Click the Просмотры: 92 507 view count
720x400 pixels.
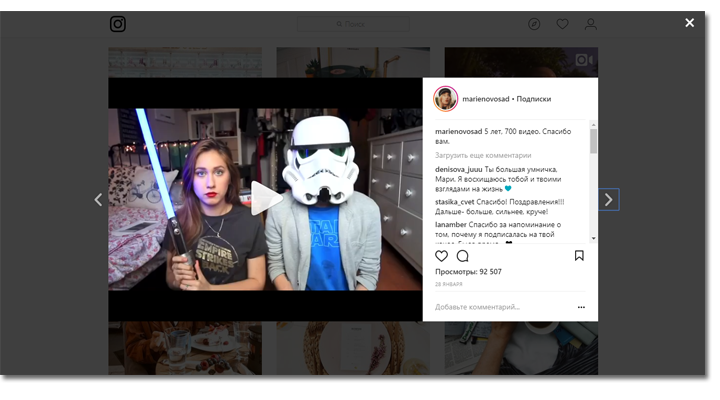(468, 271)
